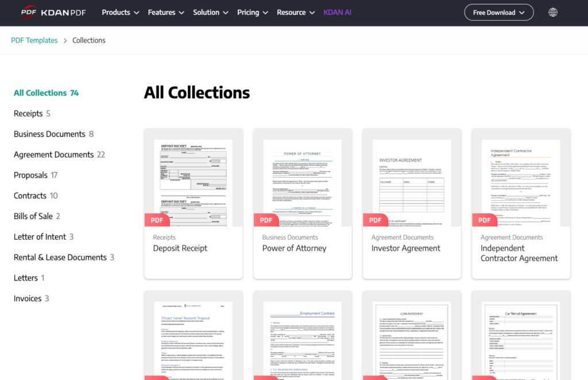The image size is (588, 380).
Task: Go to KDAN AI page
Action: 337,13
